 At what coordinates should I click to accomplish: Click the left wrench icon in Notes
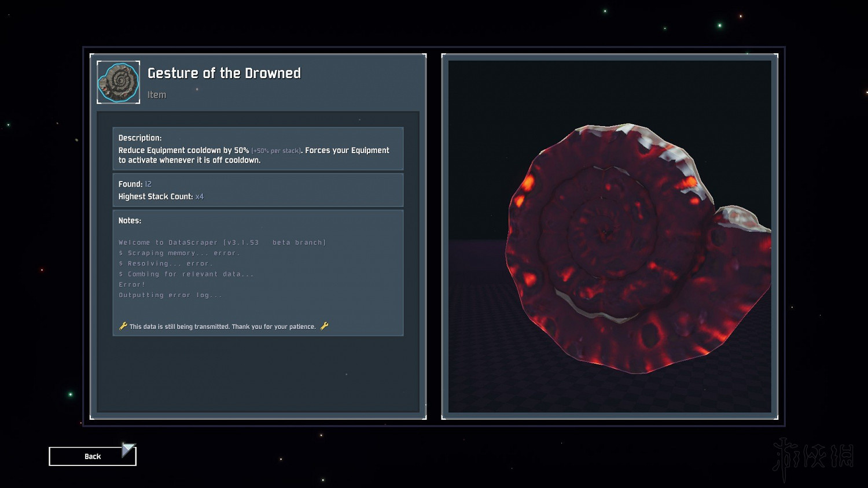coord(123,326)
